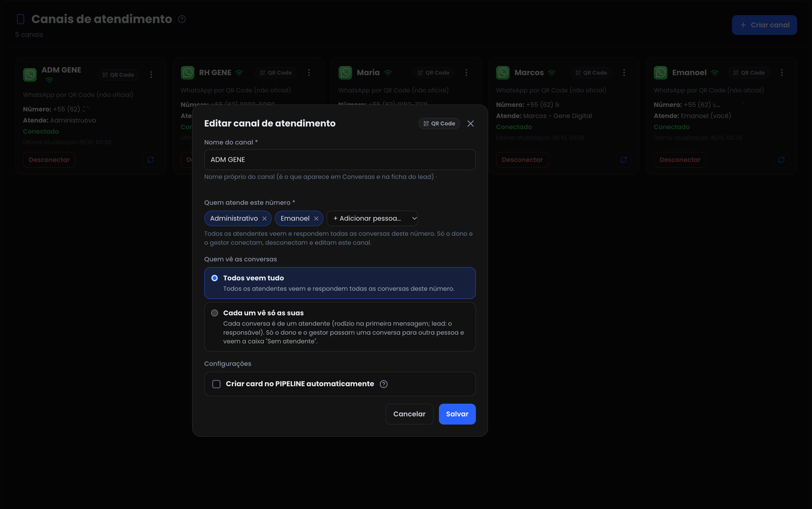
Task: Click the WhatsApp icon on RH GENE card
Action: click(187, 73)
